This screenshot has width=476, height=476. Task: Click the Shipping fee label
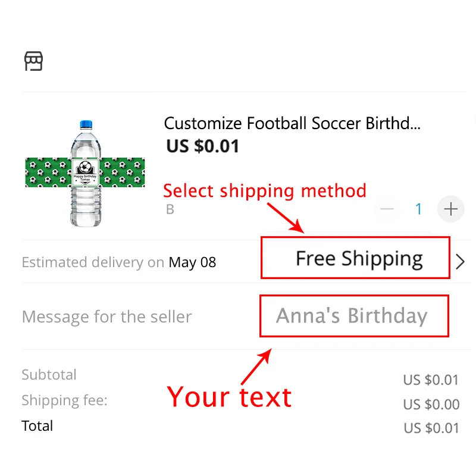coord(64,400)
